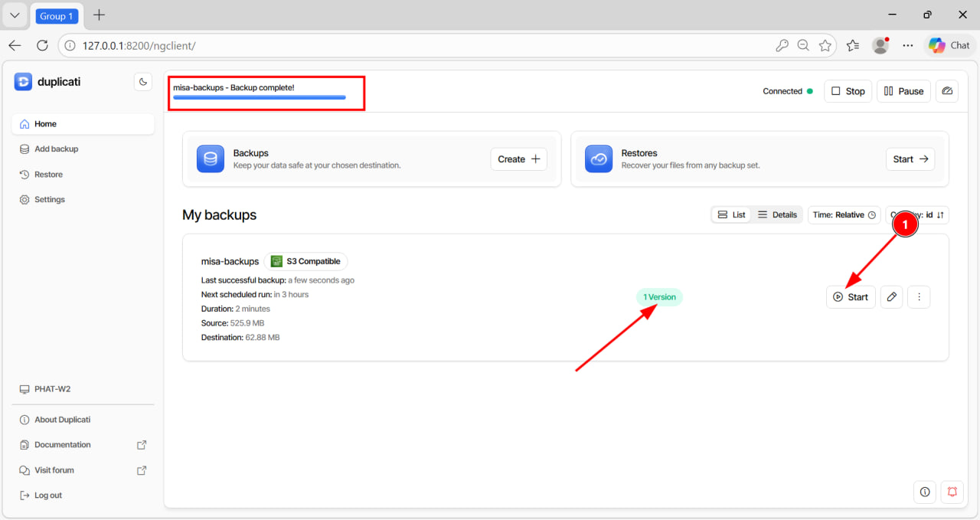Switch to Details view
The height and width of the screenshot is (520, 980).
[777, 215]
